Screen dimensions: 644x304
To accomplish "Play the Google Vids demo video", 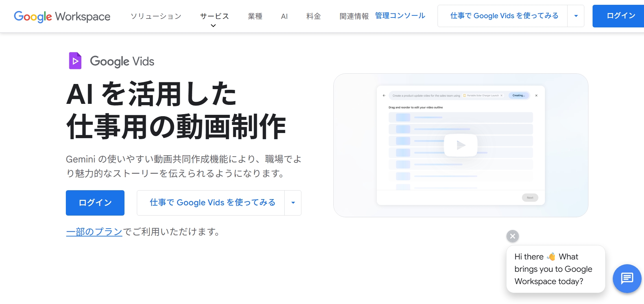I will point(461,145).
